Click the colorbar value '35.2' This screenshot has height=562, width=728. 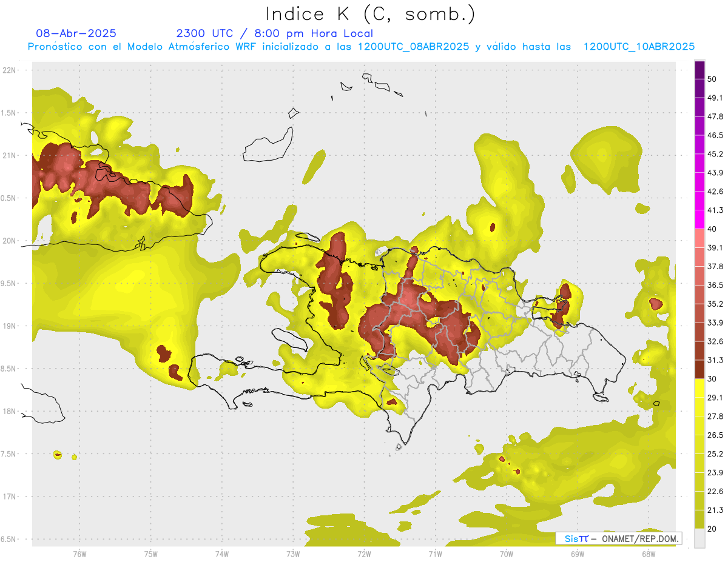(715, 304)
